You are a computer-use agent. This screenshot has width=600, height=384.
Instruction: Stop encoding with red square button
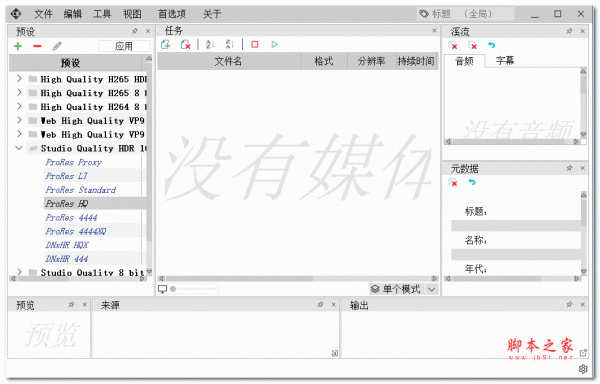pyautogui.click(x=254, y=45)
